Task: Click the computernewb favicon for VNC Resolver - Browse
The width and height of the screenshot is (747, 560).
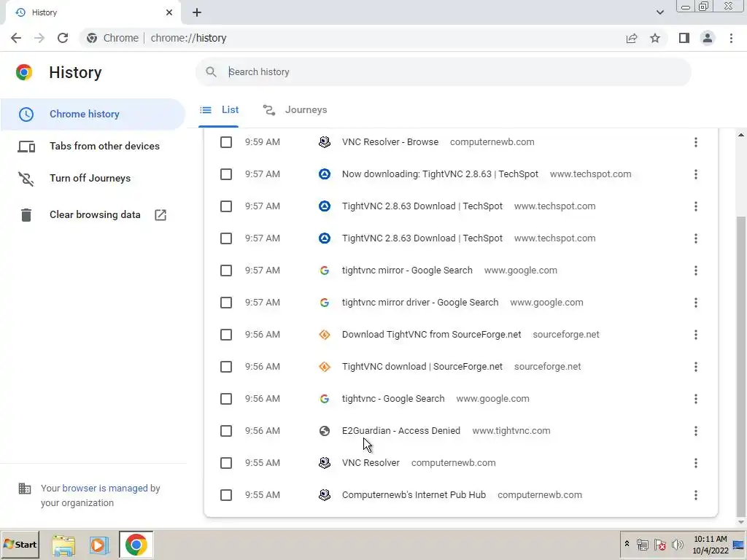Action: click(x=325, y=142)
